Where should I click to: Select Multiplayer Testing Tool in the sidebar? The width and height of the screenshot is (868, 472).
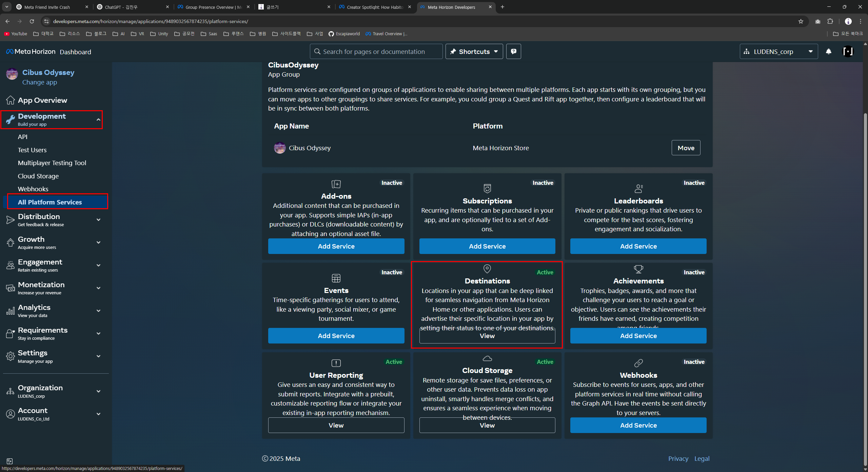click(52, 163)
